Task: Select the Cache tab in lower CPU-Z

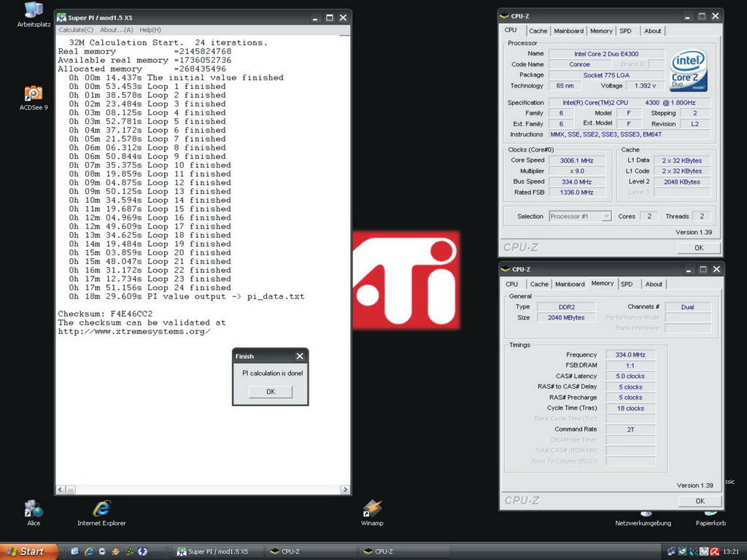Action: click(539, 284)
